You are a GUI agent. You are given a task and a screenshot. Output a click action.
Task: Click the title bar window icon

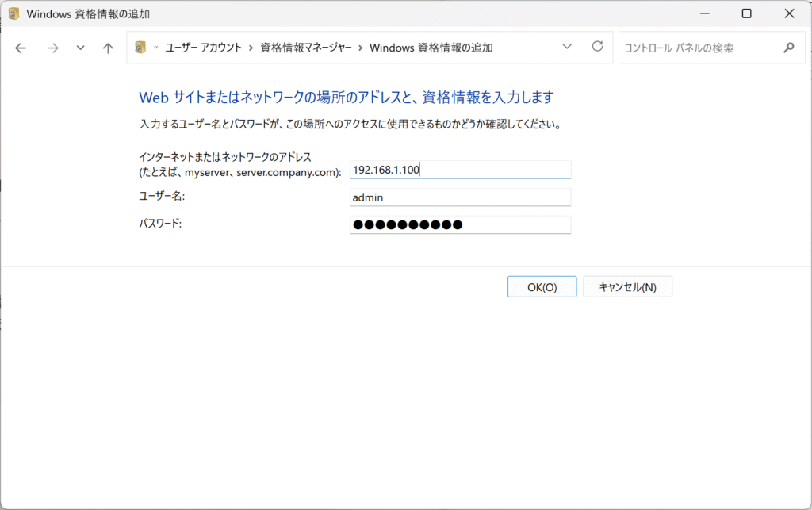(14, 13)
